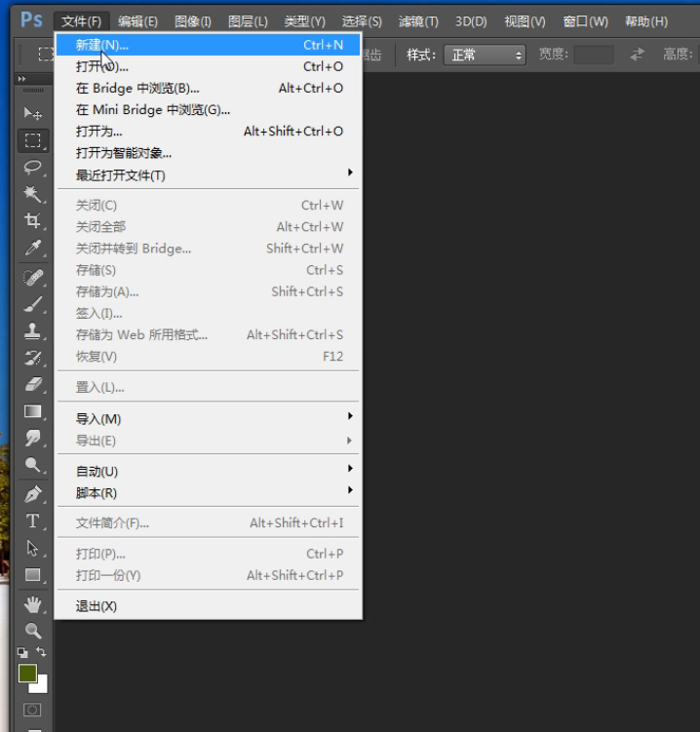Select the Rectangle shape tool
Screen dimensions: 700x732
pyautogui.click(x=33, y=574)
